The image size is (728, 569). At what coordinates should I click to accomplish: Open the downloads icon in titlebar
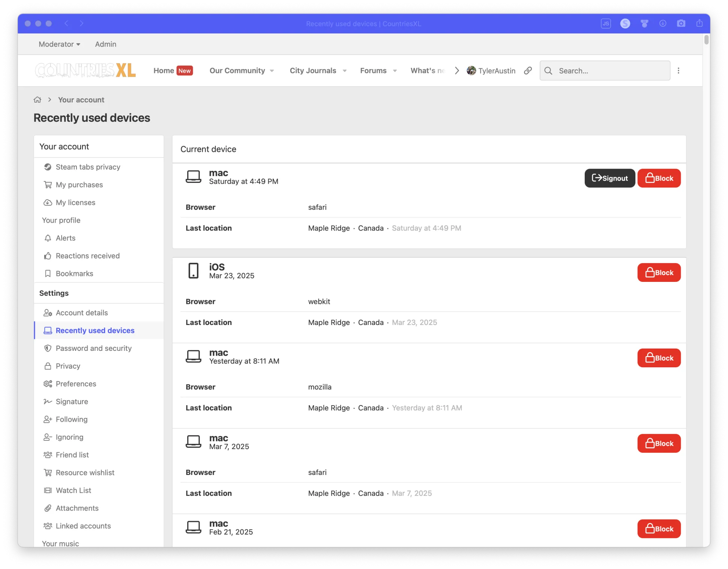point(662,24)
